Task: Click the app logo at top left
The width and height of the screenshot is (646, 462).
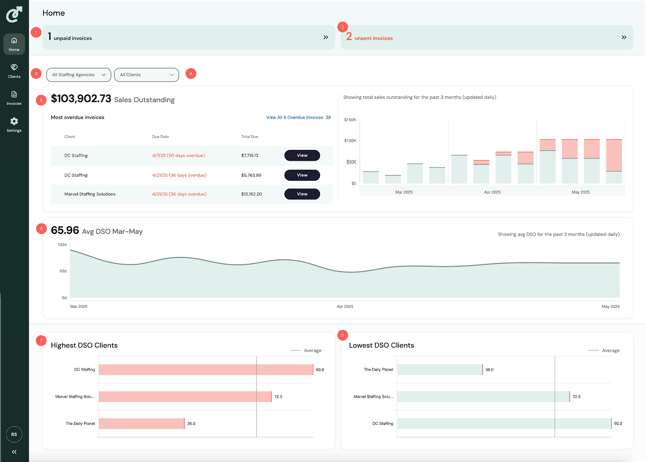Action: click(x=14, y=14)
